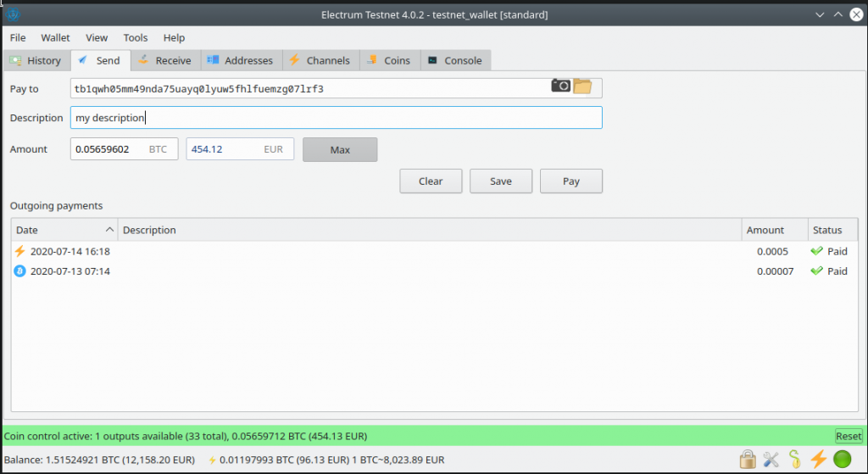Open the Lightning network icon in status bar
This screenshot has height=474, width=868.
(818, 459)
